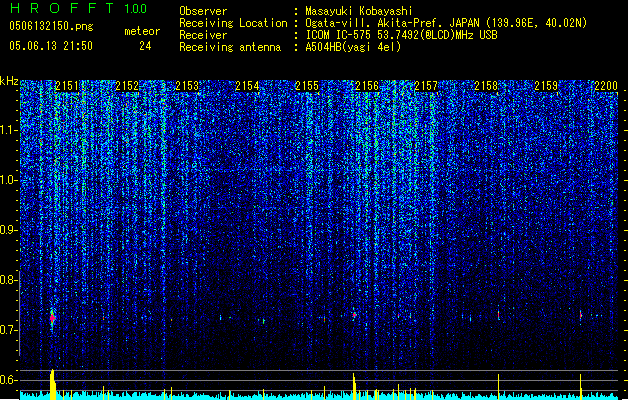Image resolution: width=629 pixels, height=400 pixels.
Task: Click the strong meteor echo near 2151
Action: coord(52,318)
